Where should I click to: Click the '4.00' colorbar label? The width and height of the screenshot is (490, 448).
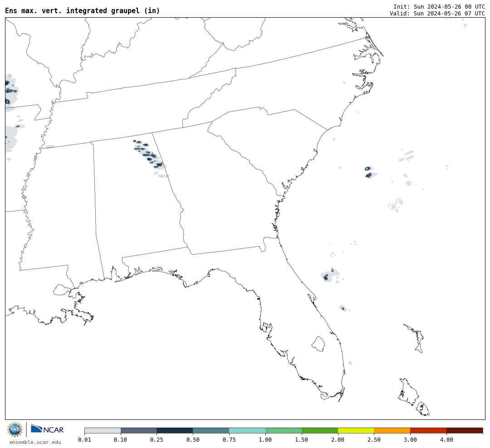click(446, 439)
